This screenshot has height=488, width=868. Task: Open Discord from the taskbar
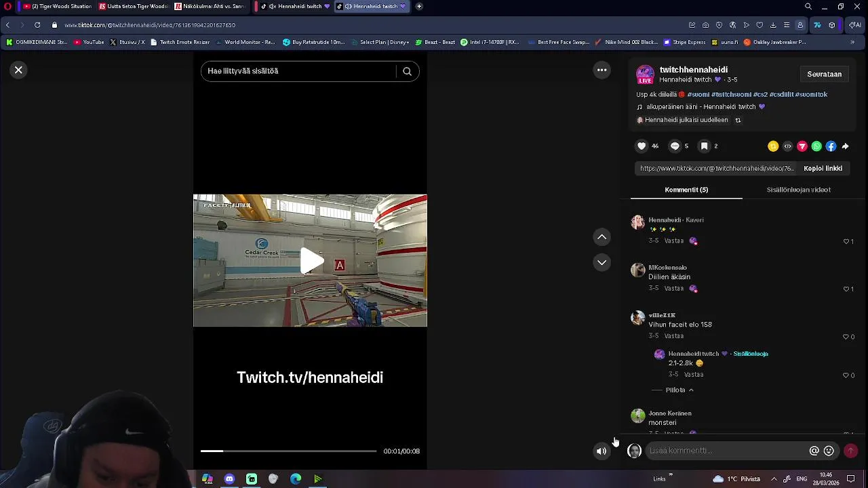click(x=229, y=479)
